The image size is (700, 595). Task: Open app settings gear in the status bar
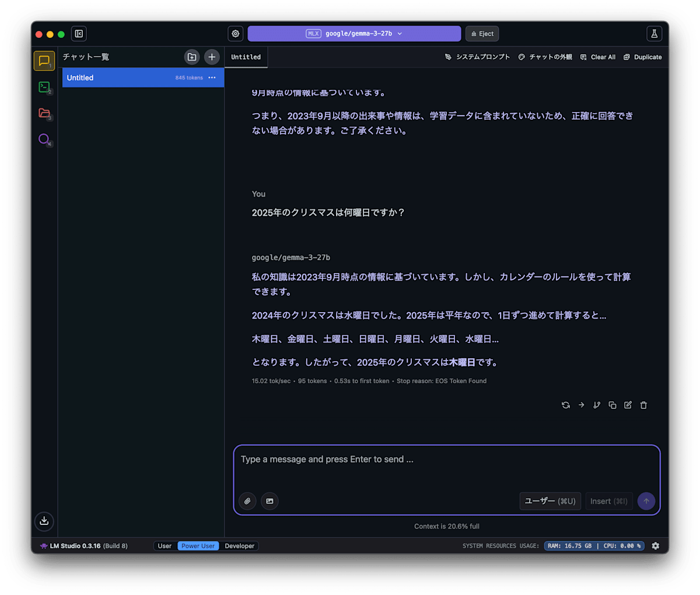[656, 546]
